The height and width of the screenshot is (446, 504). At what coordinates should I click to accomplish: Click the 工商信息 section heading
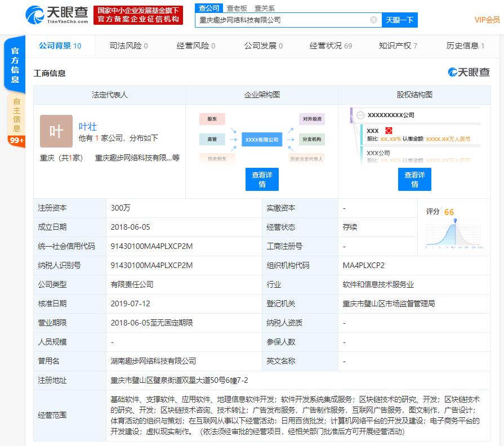50,73
